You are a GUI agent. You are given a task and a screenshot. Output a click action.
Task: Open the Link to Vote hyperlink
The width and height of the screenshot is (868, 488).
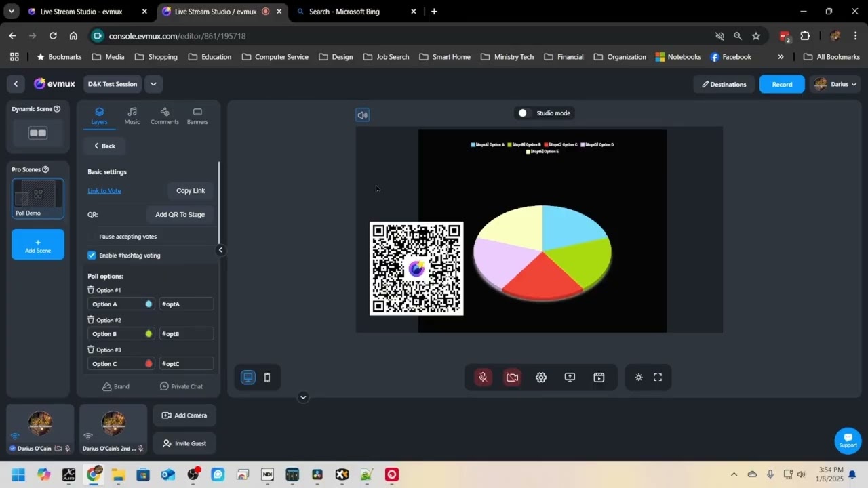[104, 191]
